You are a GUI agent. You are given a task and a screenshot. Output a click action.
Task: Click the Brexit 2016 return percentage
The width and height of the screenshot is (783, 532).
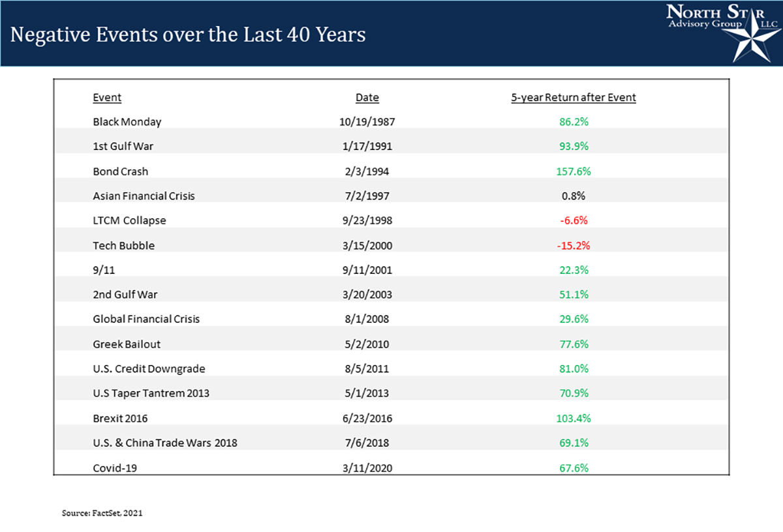pos(573,418)
